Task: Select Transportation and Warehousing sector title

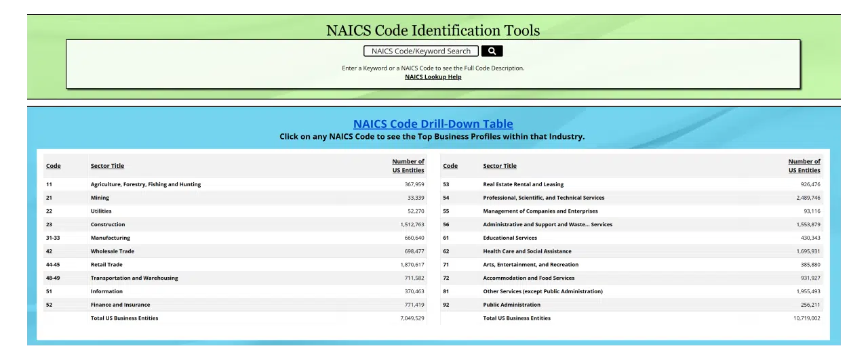Action: pyautogui.click(x=134, y=278)
